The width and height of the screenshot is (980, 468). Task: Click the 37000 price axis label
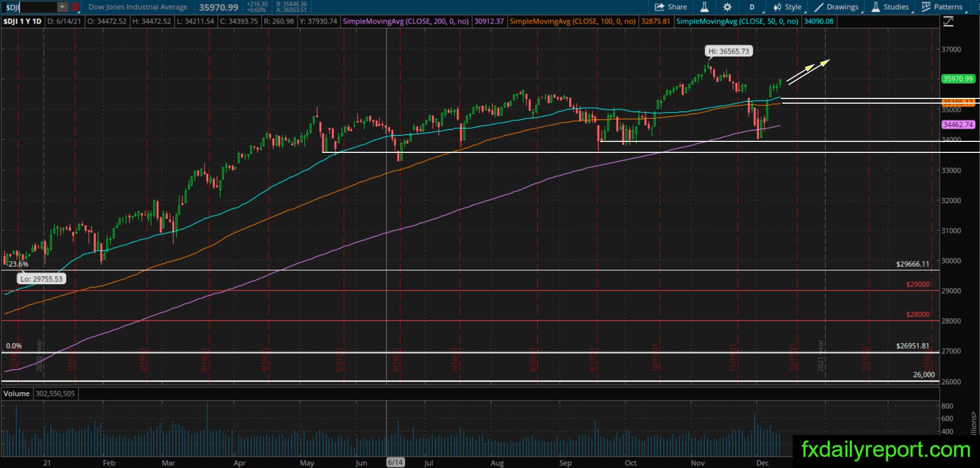(951, 49)
